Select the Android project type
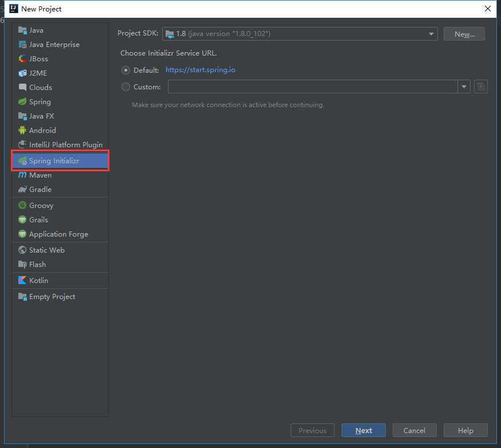This screenshot has height=448, width=501. (x=60, y=130)
